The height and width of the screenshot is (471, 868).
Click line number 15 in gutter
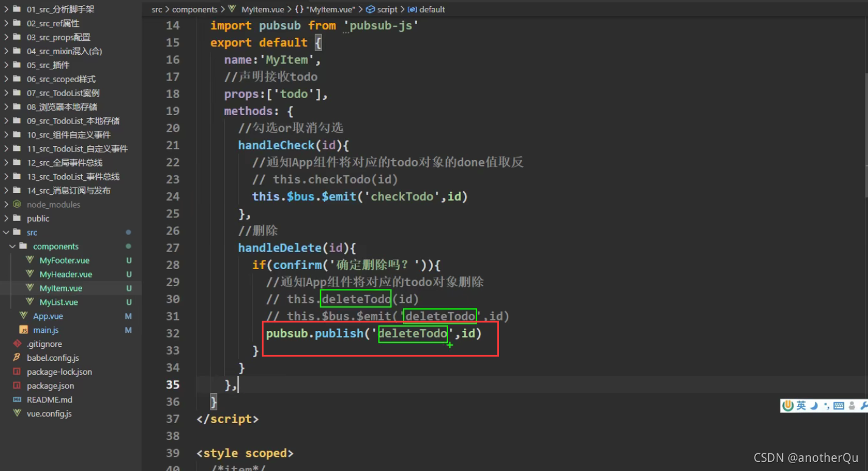click(x=173, y=43)
